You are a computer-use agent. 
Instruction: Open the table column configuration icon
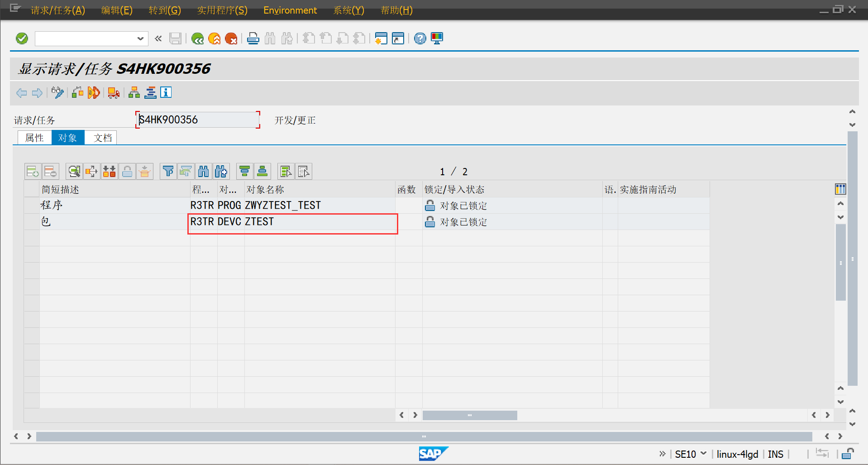point(840,189)
